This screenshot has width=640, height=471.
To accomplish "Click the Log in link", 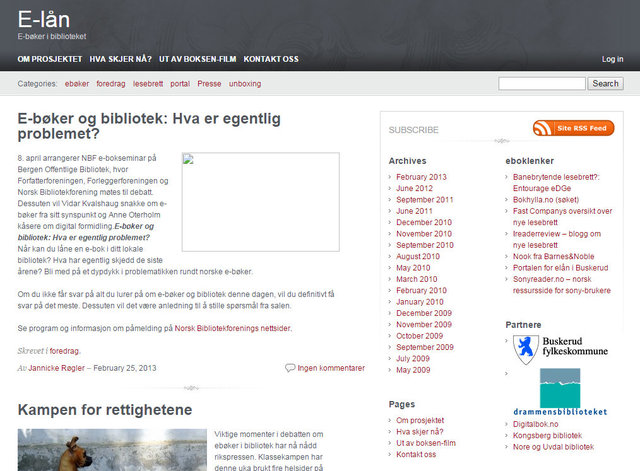I will pos(612,59).
